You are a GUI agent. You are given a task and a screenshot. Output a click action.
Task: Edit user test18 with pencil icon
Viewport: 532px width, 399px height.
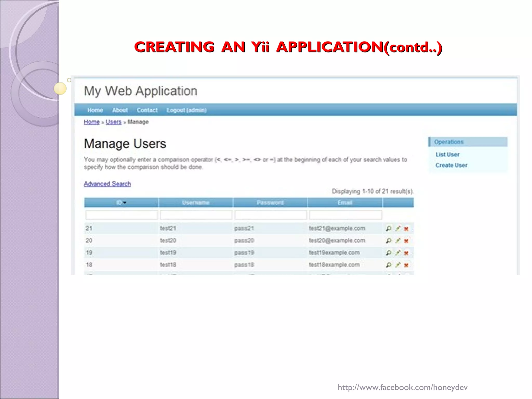pos(398,265)
